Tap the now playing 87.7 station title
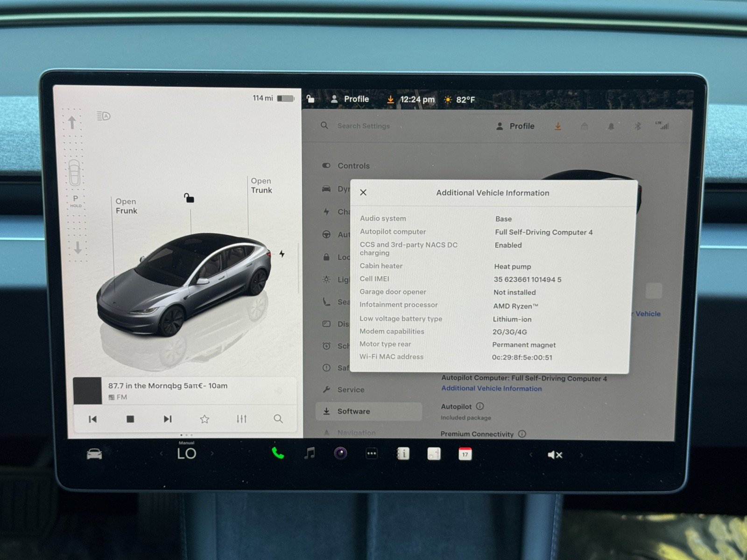This screenshot has width=747, height=560. [x=168, y=385]
